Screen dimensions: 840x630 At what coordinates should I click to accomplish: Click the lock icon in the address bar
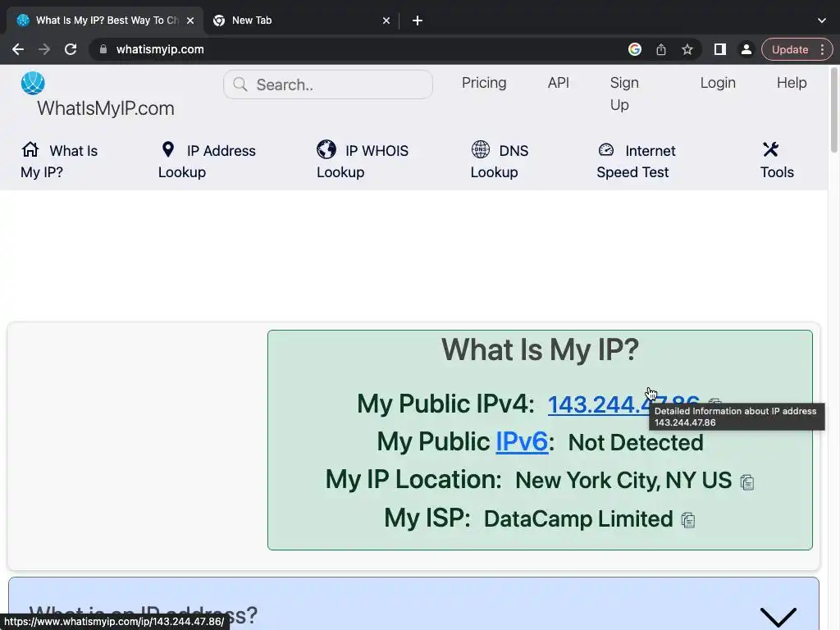click(103, 49)
